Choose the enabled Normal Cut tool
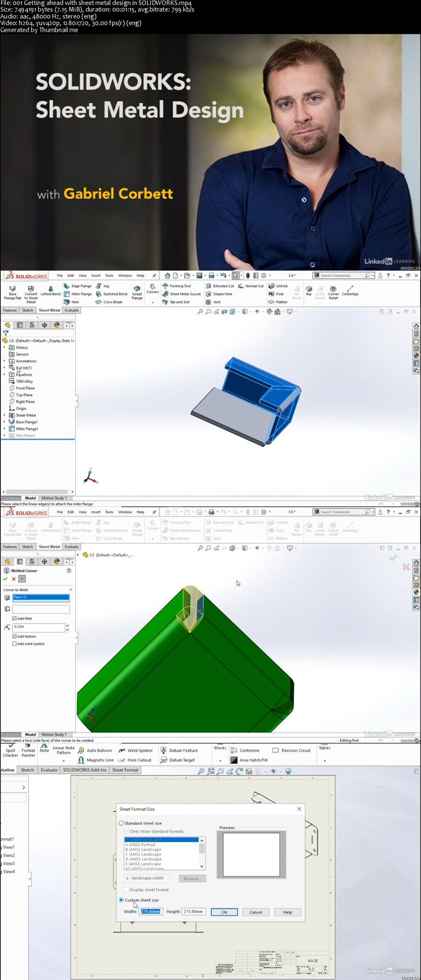The height and width of the screenshot is (980, 421). pos(251,286)
